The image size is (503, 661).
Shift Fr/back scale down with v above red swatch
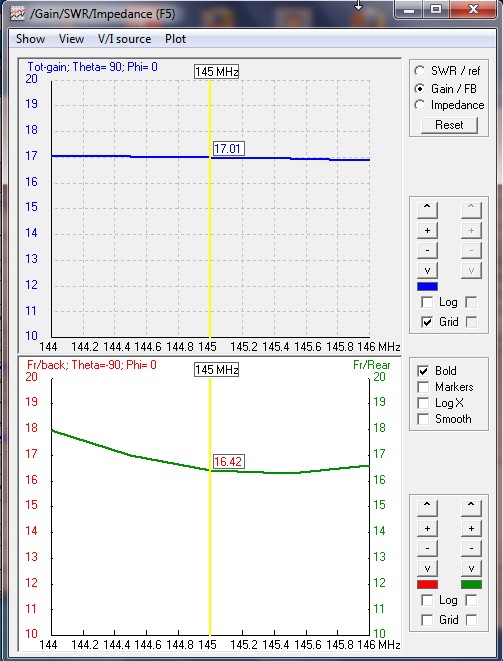427,568
